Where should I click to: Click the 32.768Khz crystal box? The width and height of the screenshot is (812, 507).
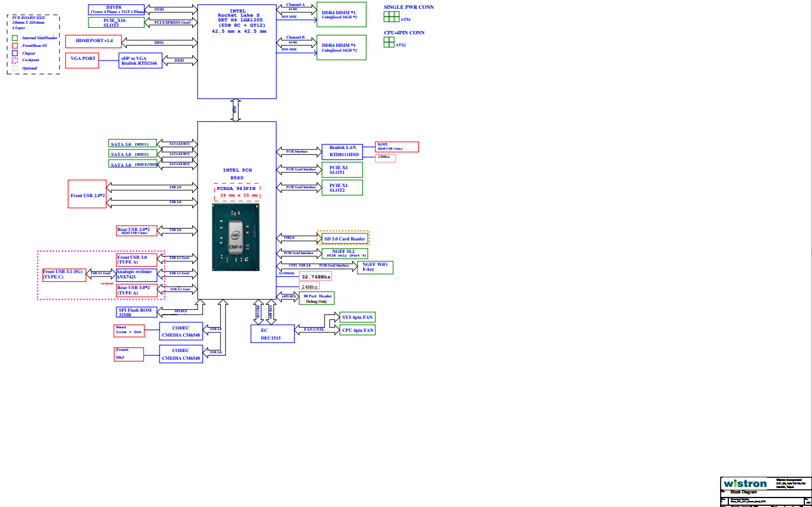tap(316, 277)
